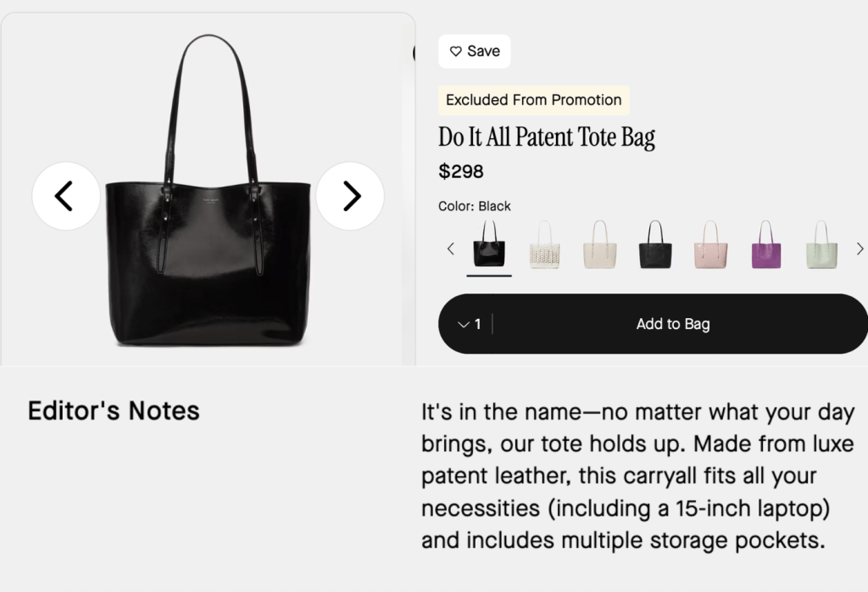Click Add to Bag
Screen dimensions: 868x592
click(x=672, y=324)
